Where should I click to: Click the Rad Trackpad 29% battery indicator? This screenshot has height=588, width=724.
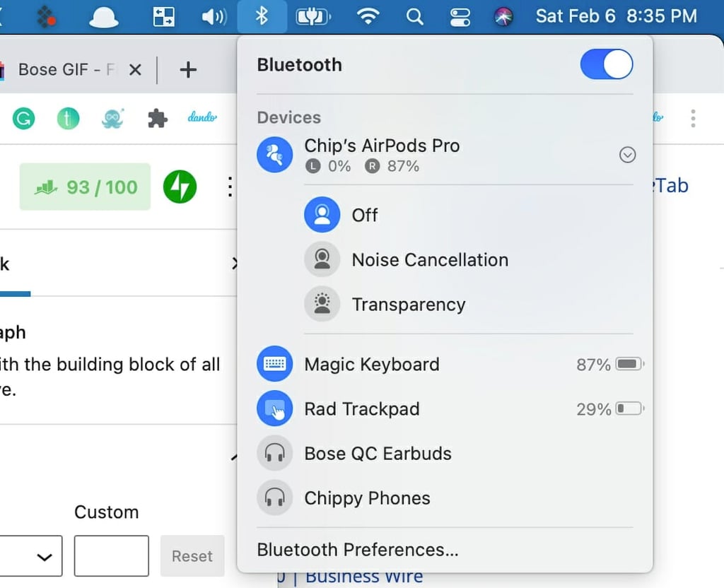[610, 409]
